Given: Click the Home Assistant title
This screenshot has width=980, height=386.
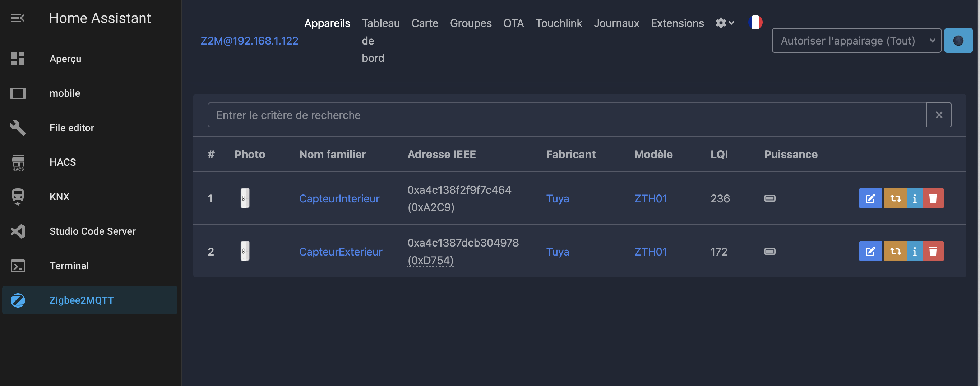Looking at the screenshot, I should pyautogui.click(x=100, y=18).
